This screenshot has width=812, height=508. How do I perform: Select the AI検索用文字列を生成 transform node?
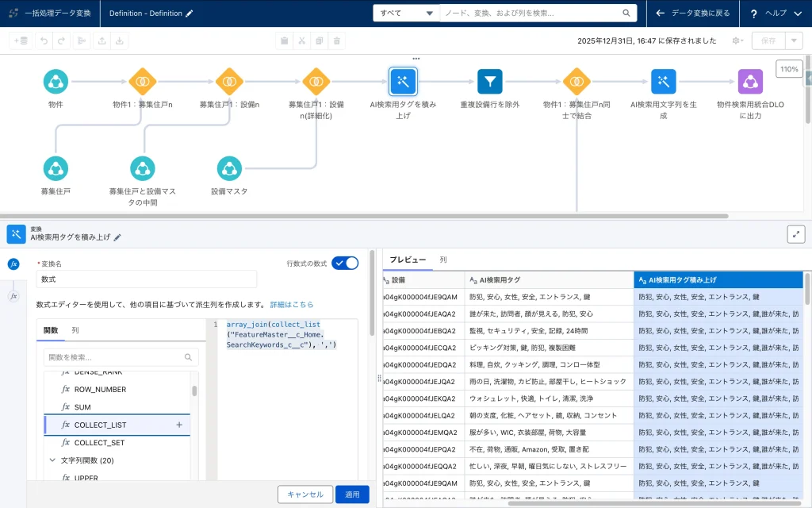coord(663,81)
